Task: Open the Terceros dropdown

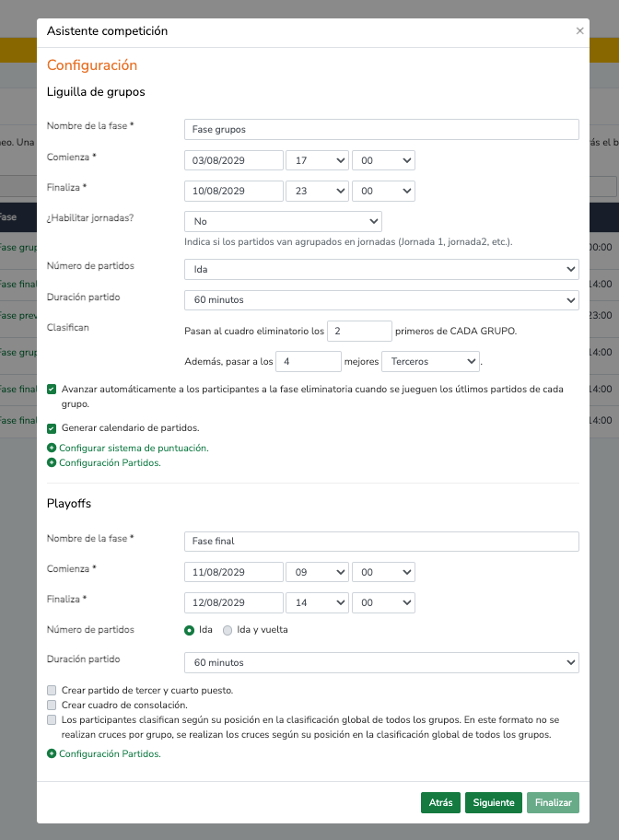Action: coord(431,361)
